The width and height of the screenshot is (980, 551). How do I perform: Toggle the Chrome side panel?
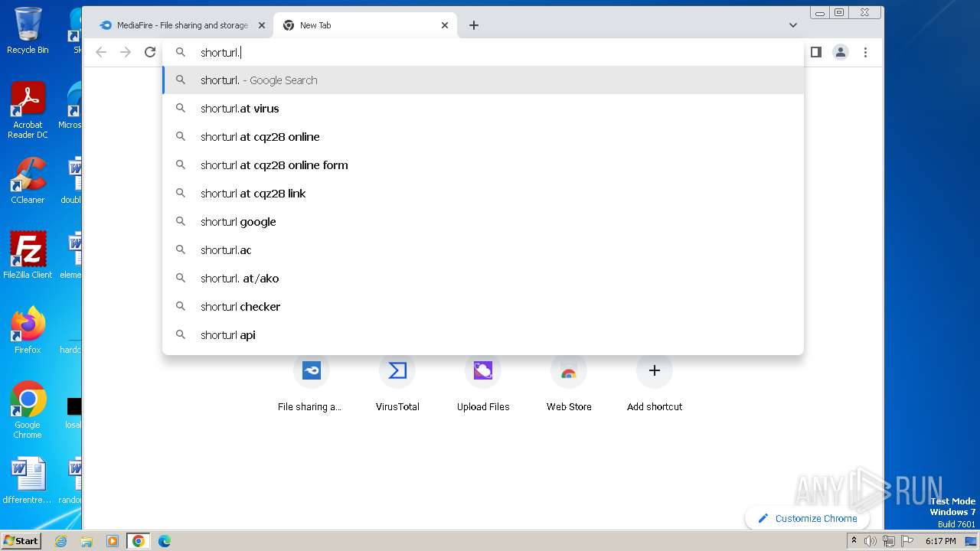[816, 52]
